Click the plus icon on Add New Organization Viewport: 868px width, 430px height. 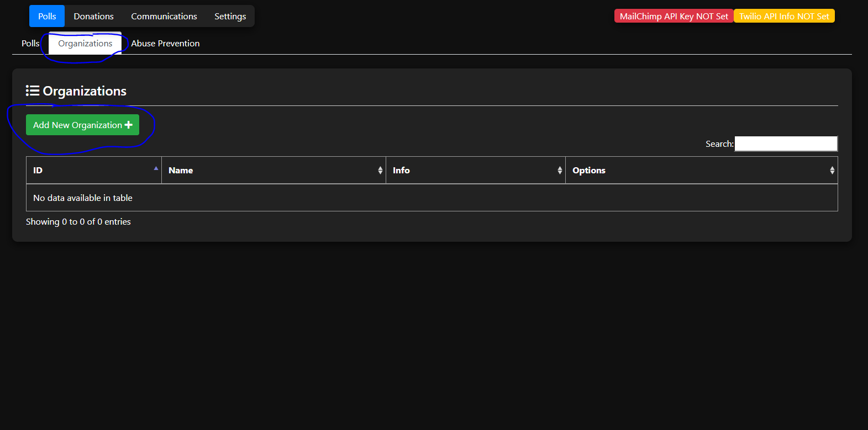pyautogui.click(x=129, y=125)
